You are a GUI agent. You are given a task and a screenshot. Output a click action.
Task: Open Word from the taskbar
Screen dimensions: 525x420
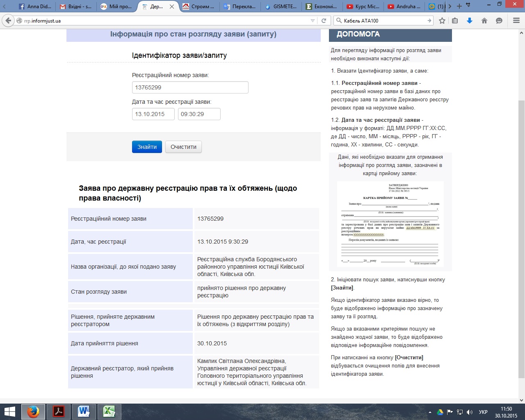[x=84, y=412]
